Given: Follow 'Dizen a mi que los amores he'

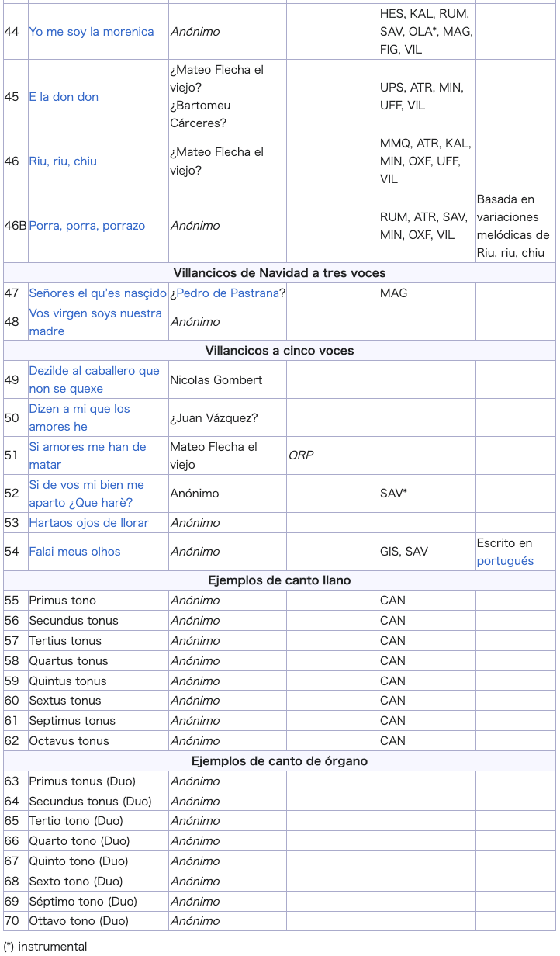Looking at the screenshot, I should [79, 417].
